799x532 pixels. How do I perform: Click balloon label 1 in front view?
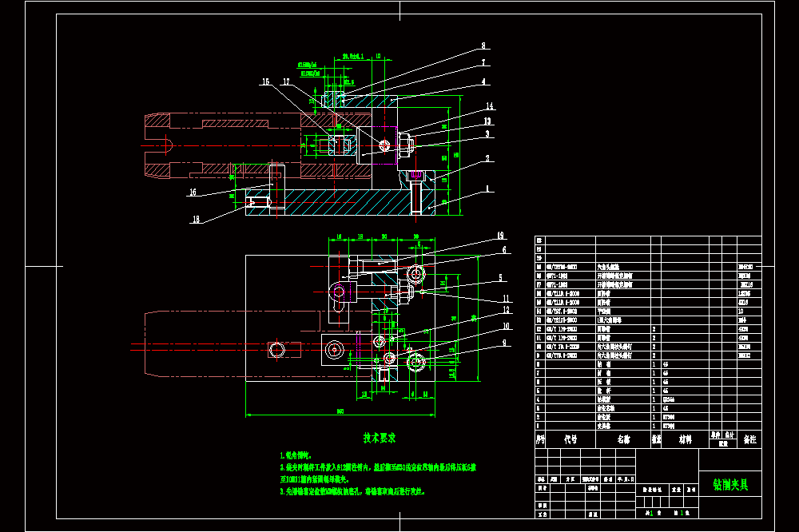pyautogui.click(x=487, y=189)
